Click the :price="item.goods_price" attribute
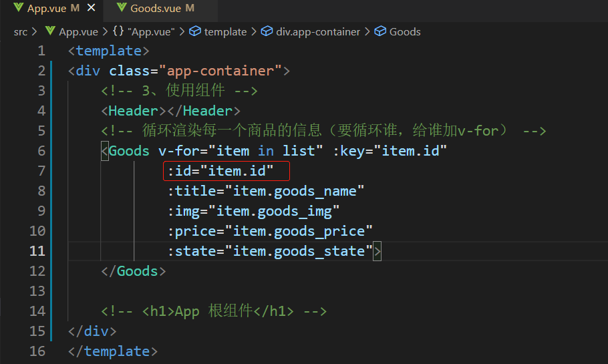Image resolution: width=608 pixels, height=364 pixels. (271, 231)
